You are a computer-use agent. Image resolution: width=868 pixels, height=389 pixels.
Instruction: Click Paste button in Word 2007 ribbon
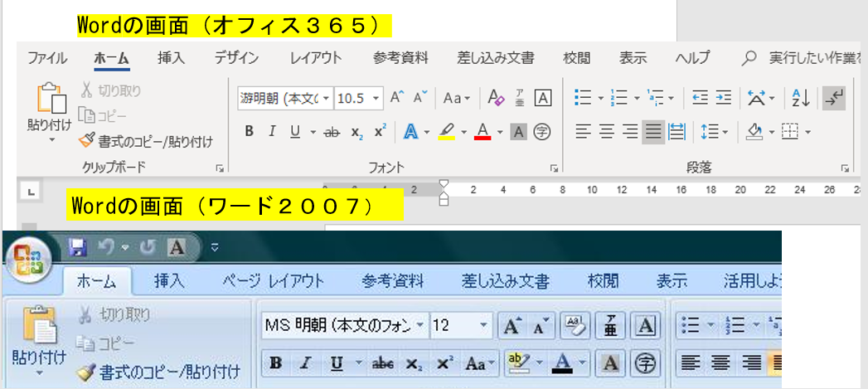click(x=39, y=339)
